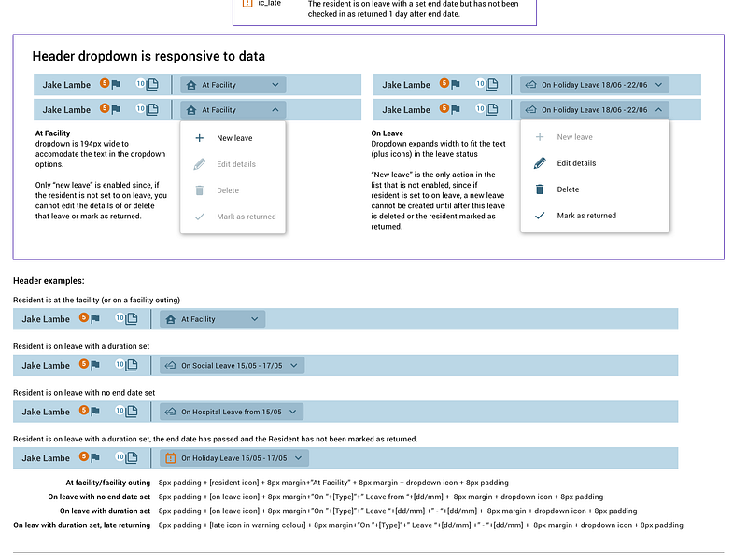Viewport: 747px width, 560px height.
Task: Notes icon in 'Resident is at the facility' example row
Action: point(132,318)
